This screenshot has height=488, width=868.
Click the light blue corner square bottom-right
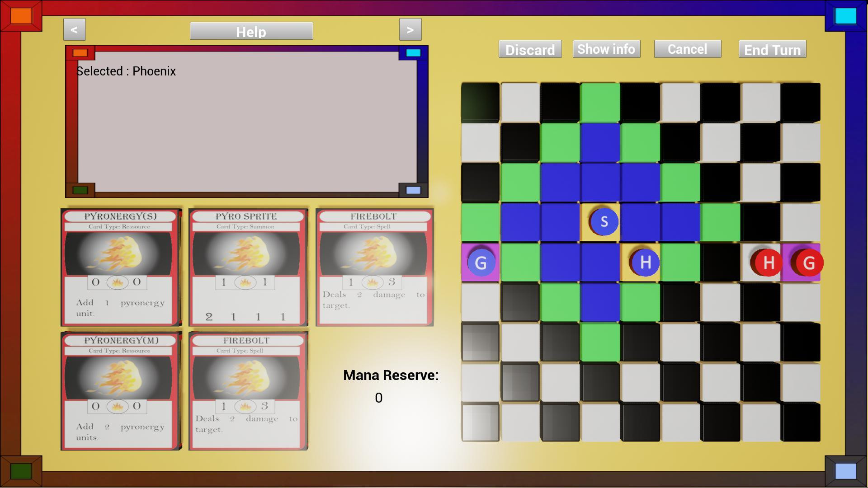tap(846, 471)
